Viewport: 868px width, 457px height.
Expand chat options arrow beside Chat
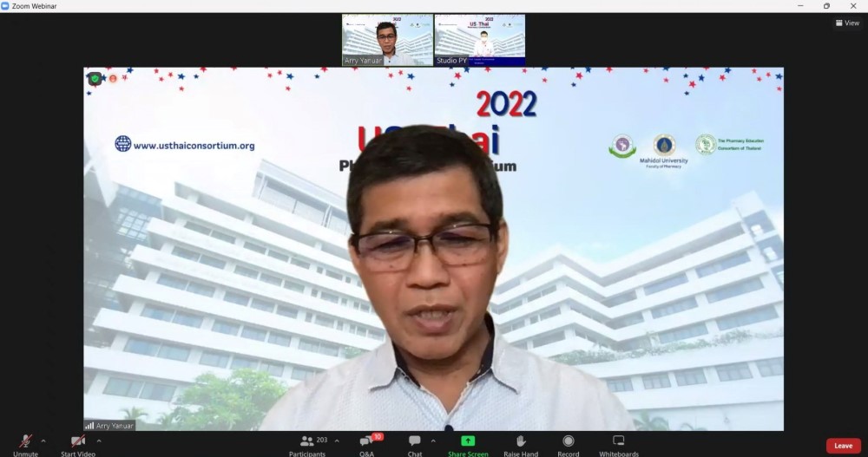click(x=432, y=441)
